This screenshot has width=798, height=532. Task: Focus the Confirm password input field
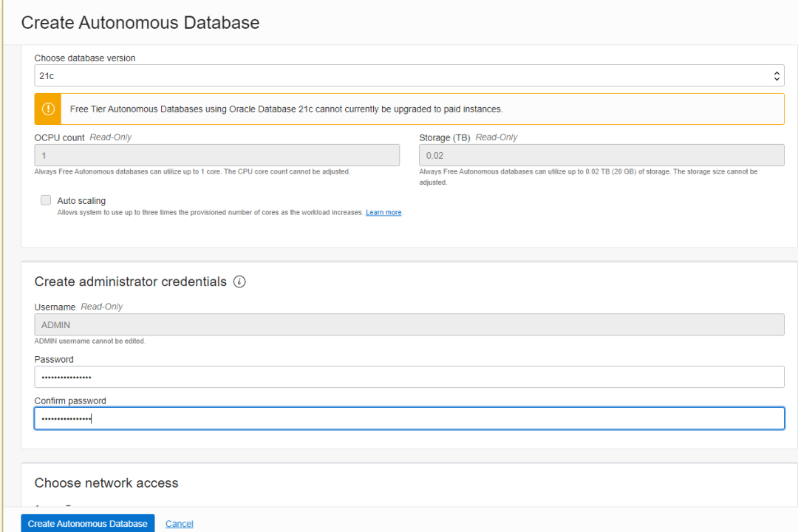tap(409, 418)
